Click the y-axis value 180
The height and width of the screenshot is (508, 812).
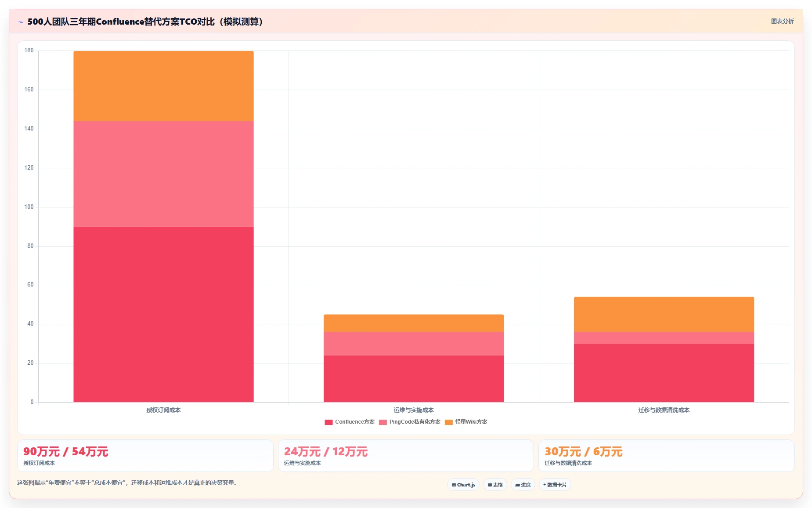coord(29,51)
